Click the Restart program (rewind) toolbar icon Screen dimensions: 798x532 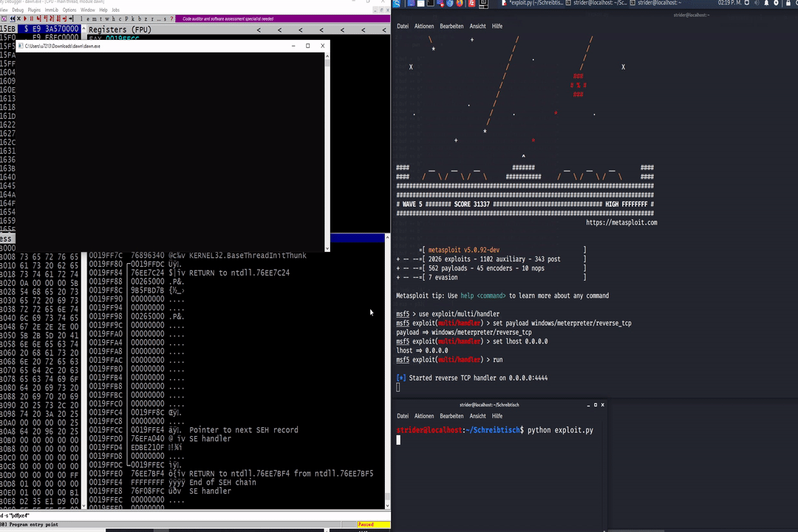click(13, 18)
